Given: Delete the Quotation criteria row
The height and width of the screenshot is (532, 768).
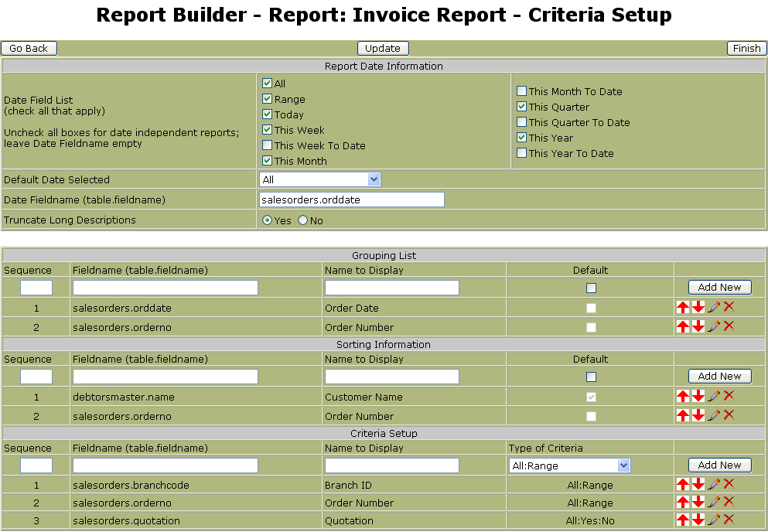Looking at the screenshot, I should 729,520.
